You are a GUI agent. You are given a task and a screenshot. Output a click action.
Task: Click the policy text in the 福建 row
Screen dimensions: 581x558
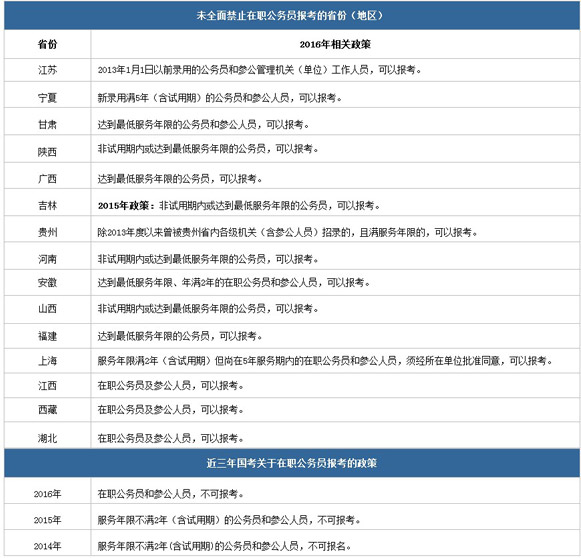(x=180, y=336)
